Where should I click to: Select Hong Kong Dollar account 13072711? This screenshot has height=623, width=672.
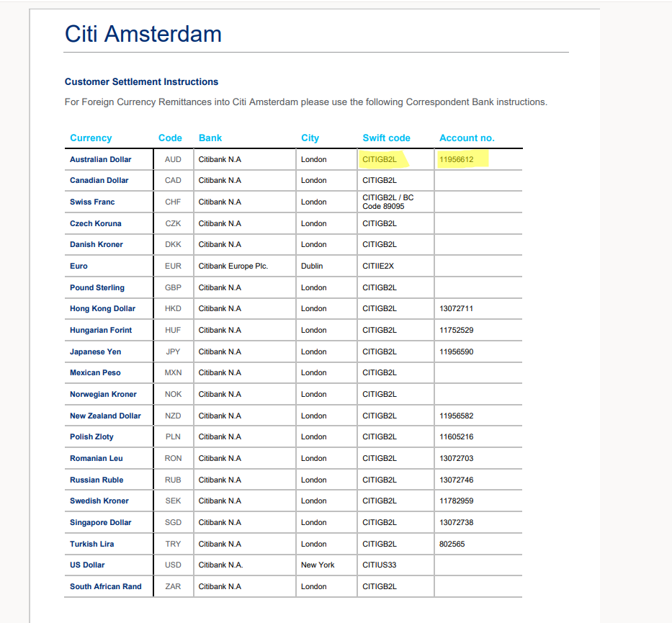456,308
